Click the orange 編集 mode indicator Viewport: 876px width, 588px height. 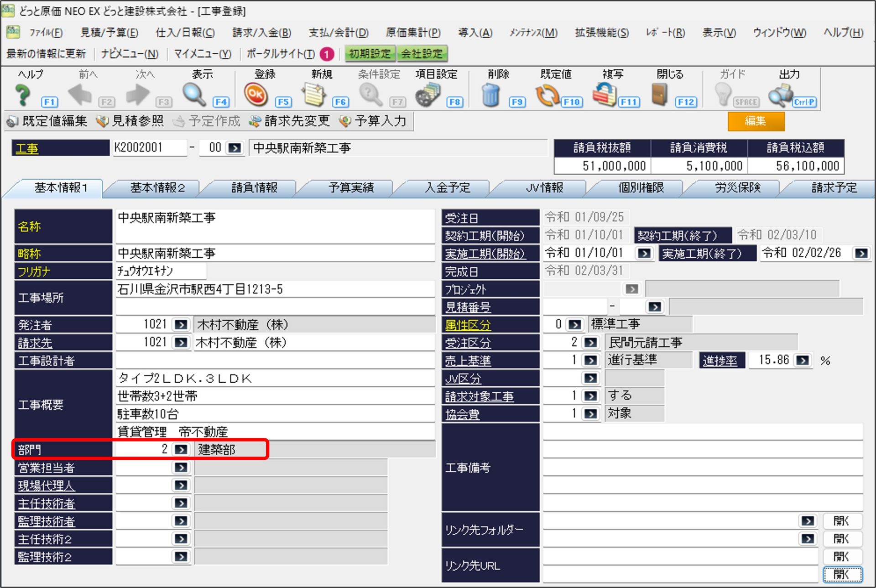(x=756, y=121)
